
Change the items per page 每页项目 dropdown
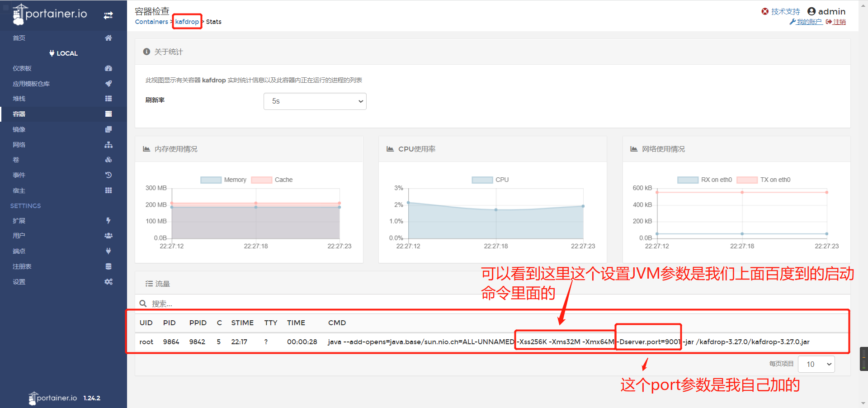click(816, 364)
